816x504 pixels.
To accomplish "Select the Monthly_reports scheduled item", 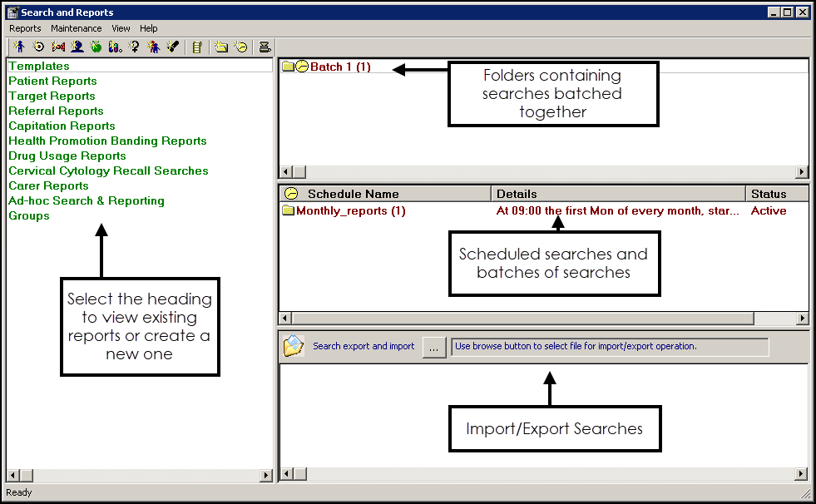I will [x=350, y=211].
